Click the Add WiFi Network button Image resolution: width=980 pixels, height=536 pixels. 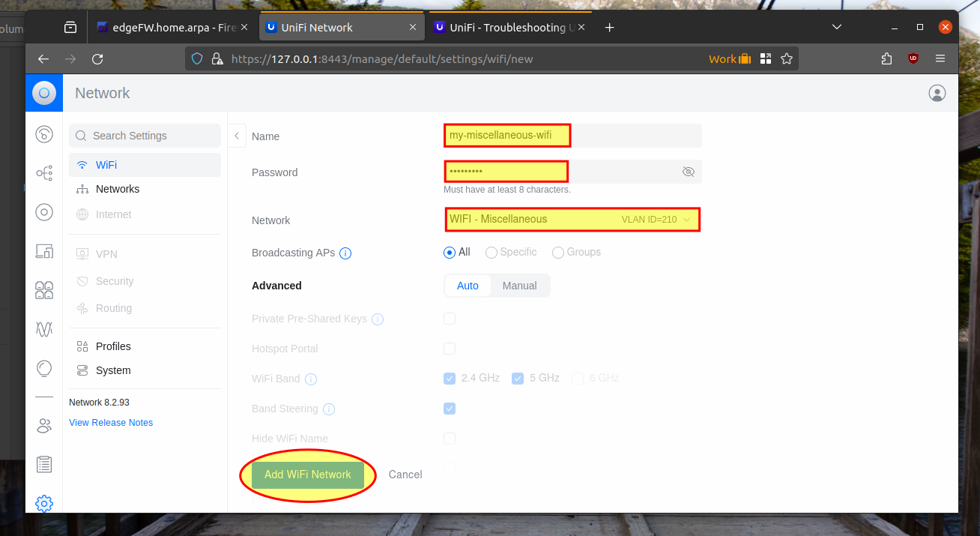pos(308,475)
